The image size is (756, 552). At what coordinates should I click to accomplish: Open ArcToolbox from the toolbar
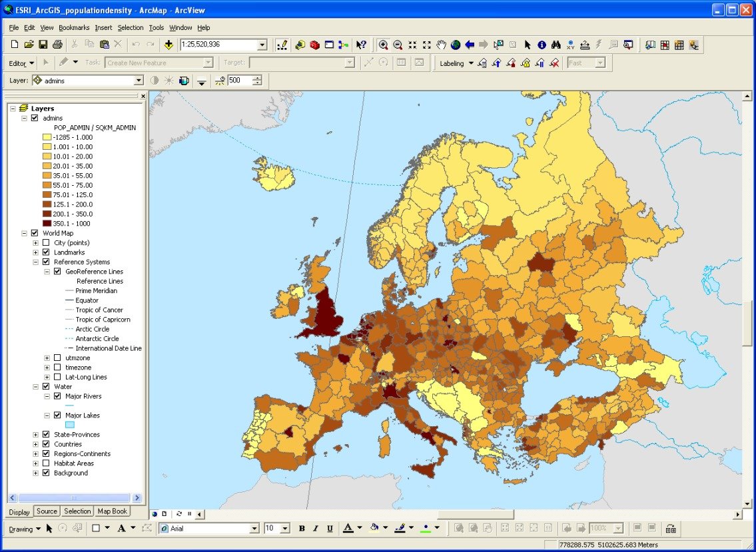tap(314, 45)
